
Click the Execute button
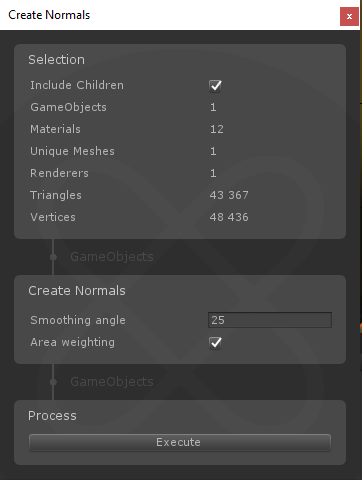pos(180,442)
